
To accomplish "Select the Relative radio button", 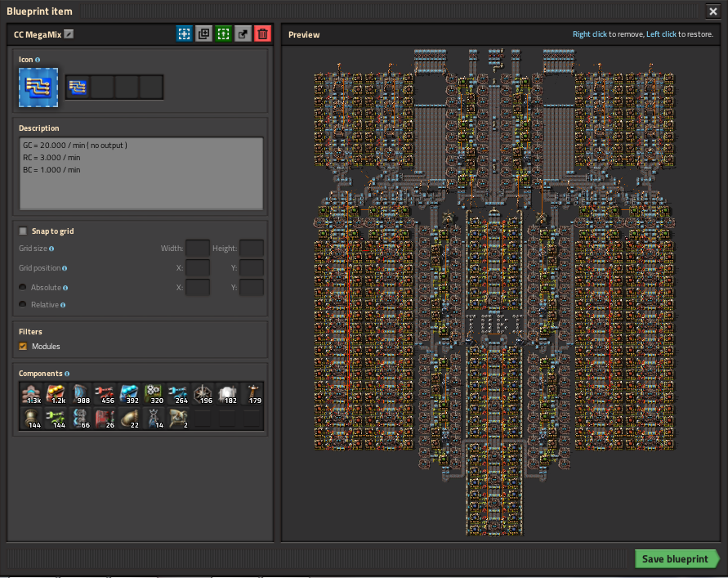I will coord(22,304).
